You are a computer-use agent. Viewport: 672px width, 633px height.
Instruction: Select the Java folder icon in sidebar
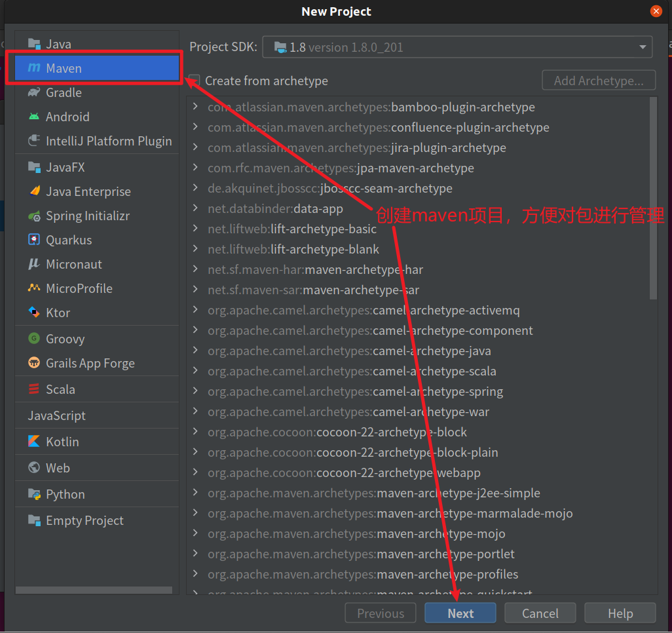34,44
